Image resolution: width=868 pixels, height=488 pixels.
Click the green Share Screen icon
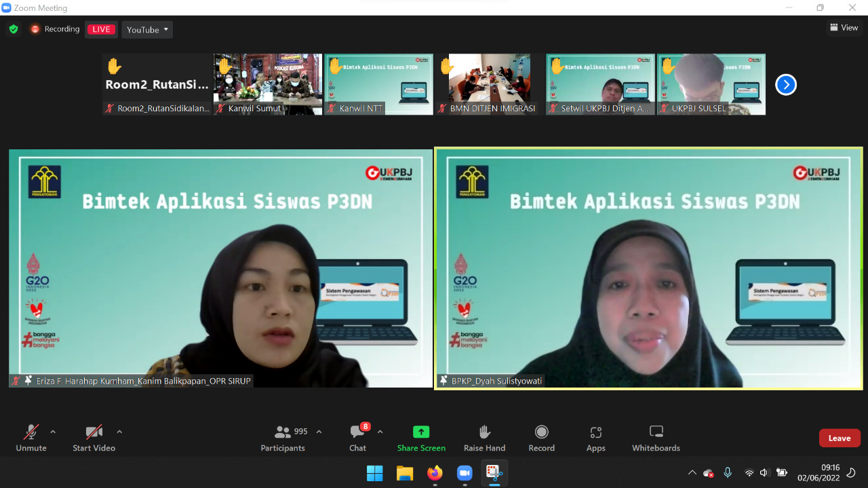[x=421, y=432]
